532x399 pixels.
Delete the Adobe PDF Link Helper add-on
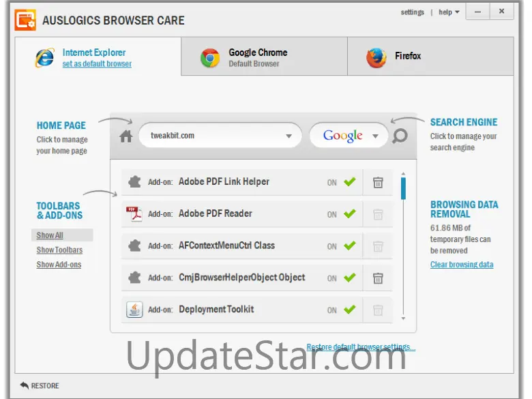tap(378, 183)
